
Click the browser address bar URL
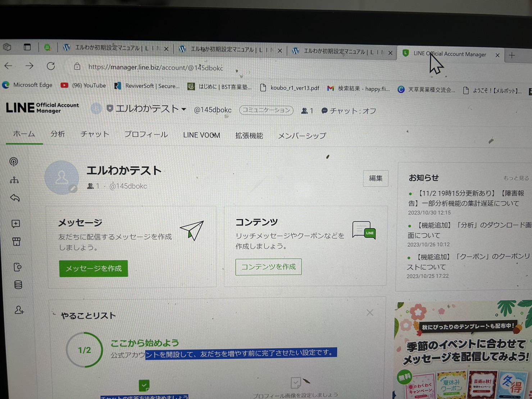[156, 67]
